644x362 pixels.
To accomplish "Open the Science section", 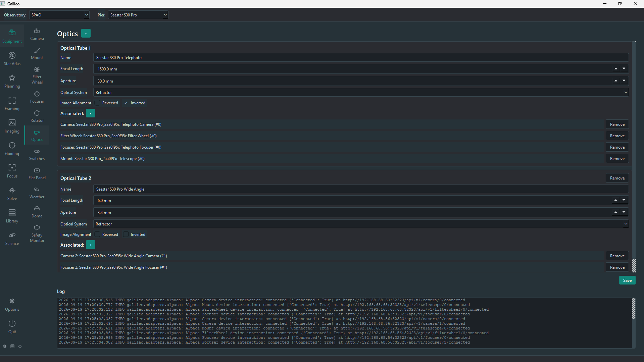I will [12, 239].
